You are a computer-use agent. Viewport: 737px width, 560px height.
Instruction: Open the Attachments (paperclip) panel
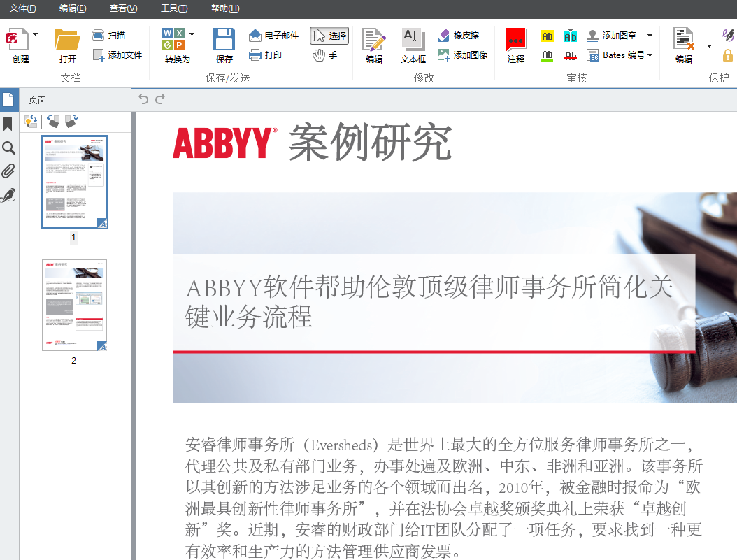[9, 171]
